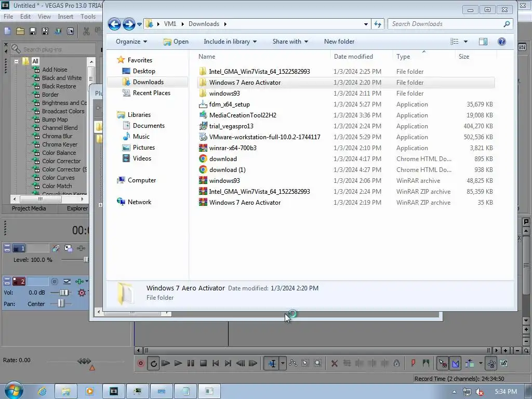Toggle Invert Phase on audio track 2

point(67,281)
